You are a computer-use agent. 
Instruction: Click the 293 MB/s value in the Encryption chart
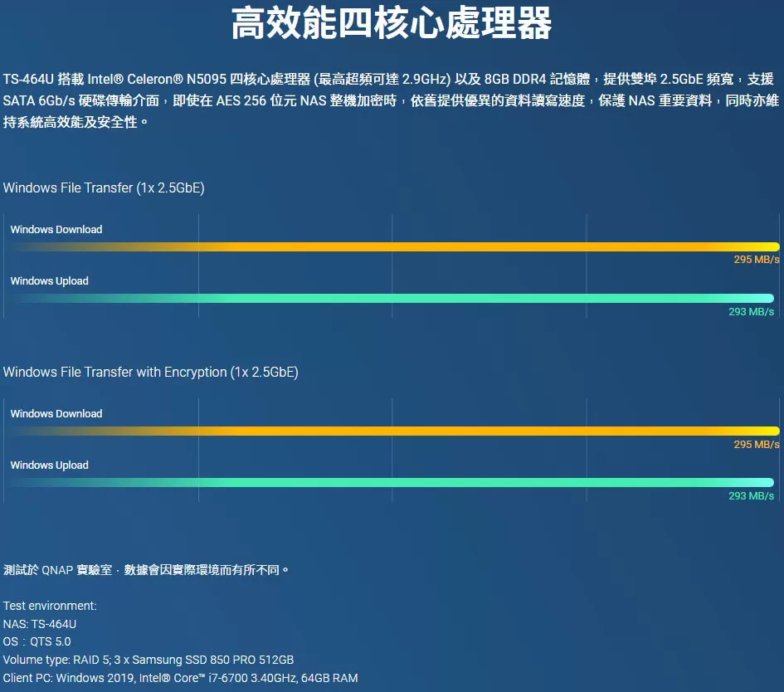pos(751,496)
